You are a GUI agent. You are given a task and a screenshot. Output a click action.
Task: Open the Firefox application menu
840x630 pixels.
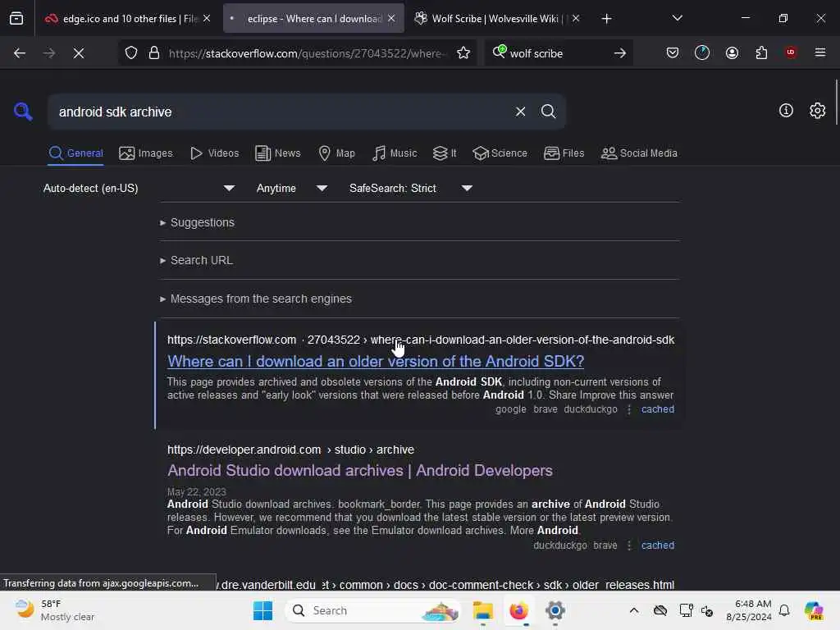tap(820, 52)
